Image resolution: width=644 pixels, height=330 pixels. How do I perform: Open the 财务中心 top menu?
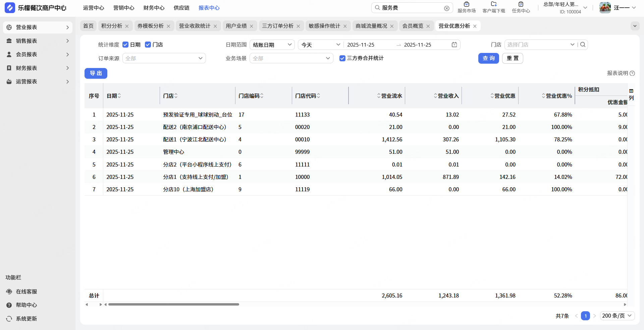click(154, 8)
